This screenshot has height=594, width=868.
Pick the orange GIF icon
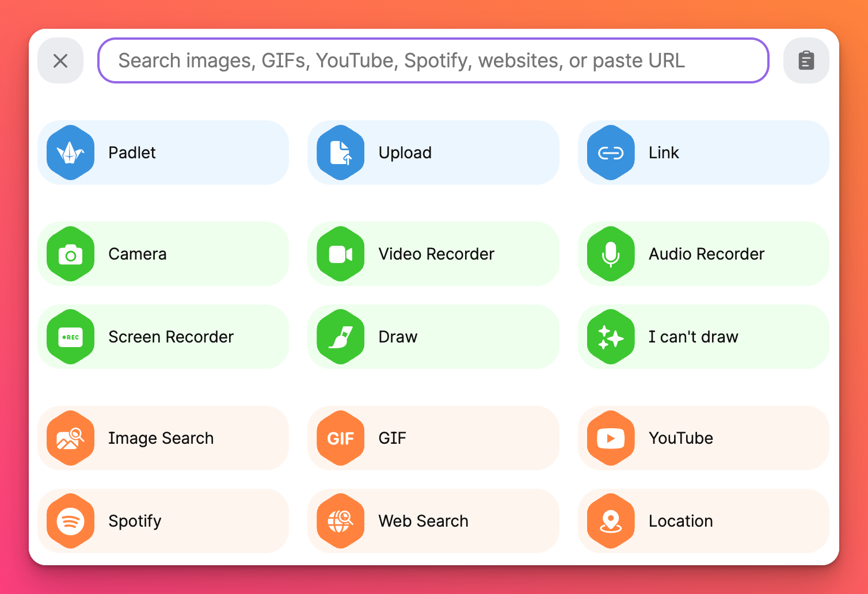coord(341,438)
